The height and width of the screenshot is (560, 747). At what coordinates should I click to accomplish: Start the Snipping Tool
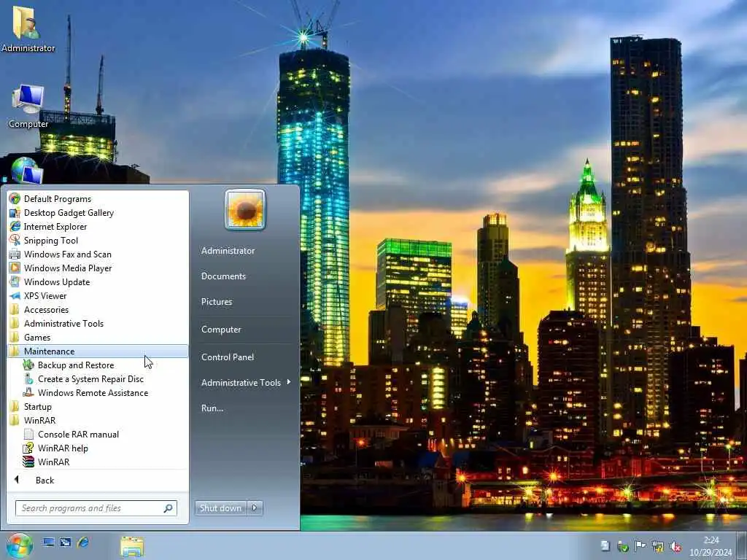click(50, 241)
